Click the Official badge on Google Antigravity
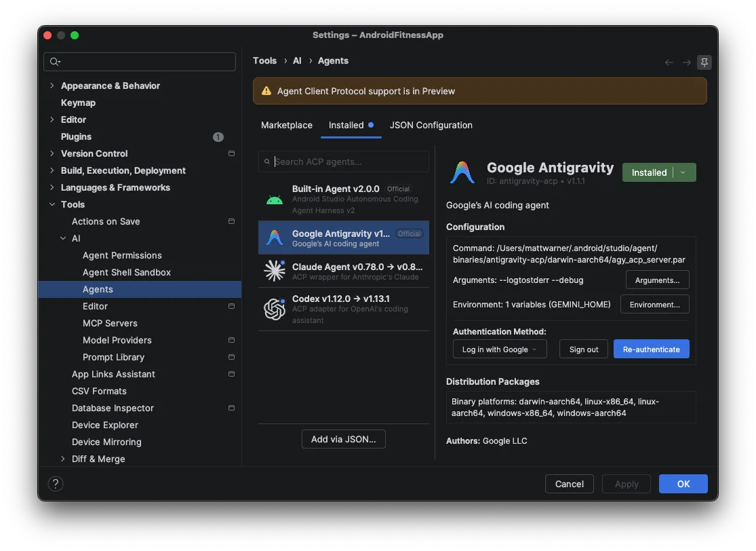Viewport: 756px width, 551px height. (x=409, y=234)
